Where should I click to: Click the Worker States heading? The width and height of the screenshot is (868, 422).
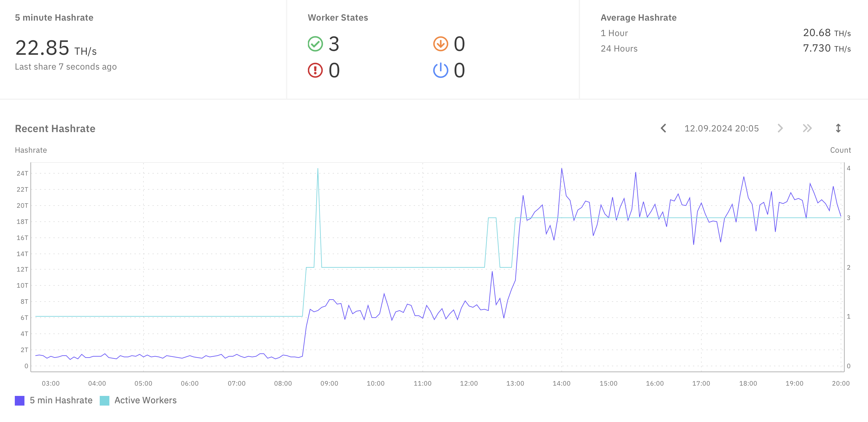337,17
